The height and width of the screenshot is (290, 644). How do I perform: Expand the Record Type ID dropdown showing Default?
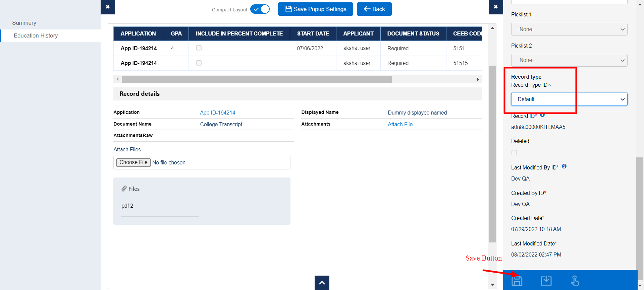tap(569, 99)
